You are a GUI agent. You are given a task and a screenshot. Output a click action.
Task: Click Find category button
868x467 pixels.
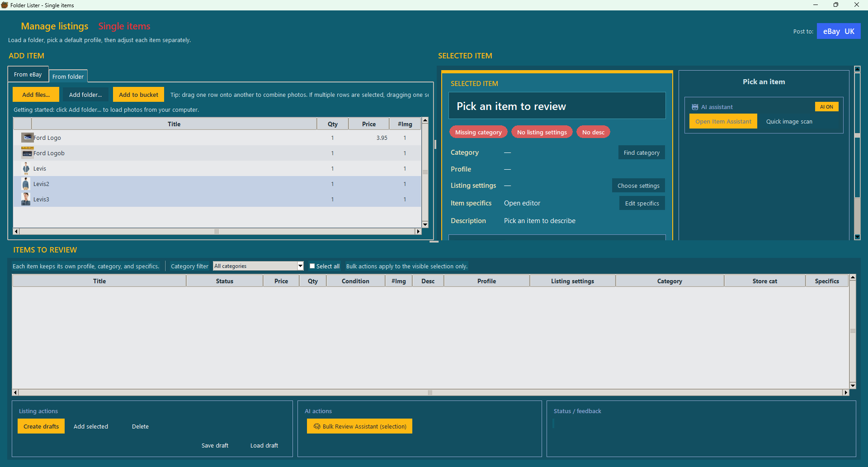pos(641,153)
